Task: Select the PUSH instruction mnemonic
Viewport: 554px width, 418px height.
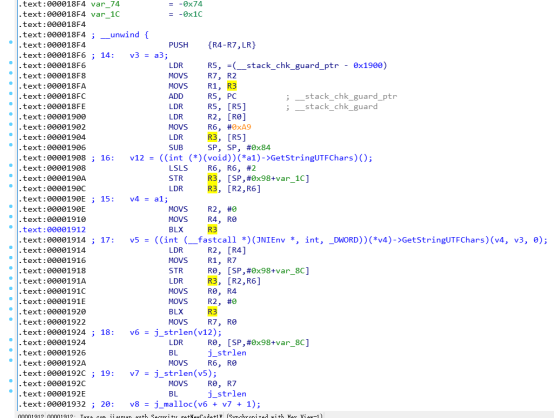Action: tap(178, 45)
